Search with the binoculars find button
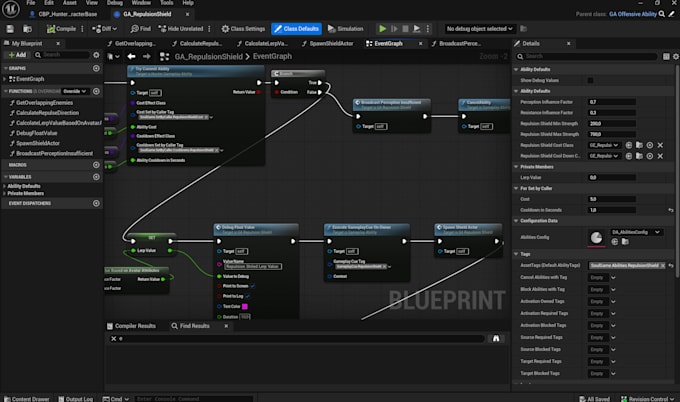The image size is (680, 402). click(x=496, y=339)
